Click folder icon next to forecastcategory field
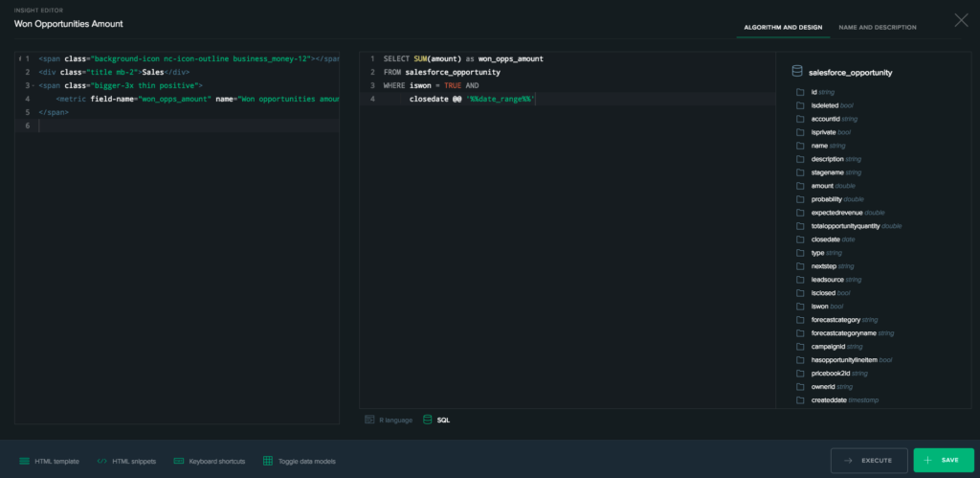980x478 pixels. click(x=800, y=320)
